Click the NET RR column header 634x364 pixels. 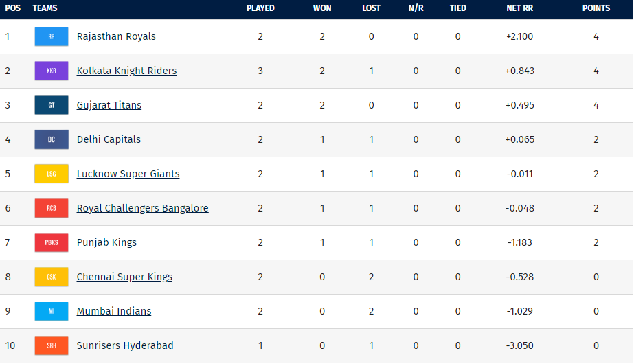[519, 8]
